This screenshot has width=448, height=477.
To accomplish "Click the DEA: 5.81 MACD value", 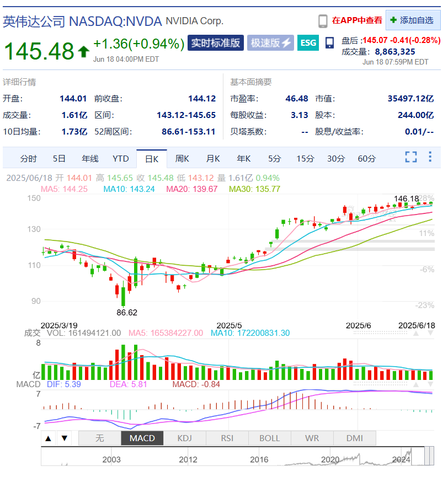I will coord(128,384).
